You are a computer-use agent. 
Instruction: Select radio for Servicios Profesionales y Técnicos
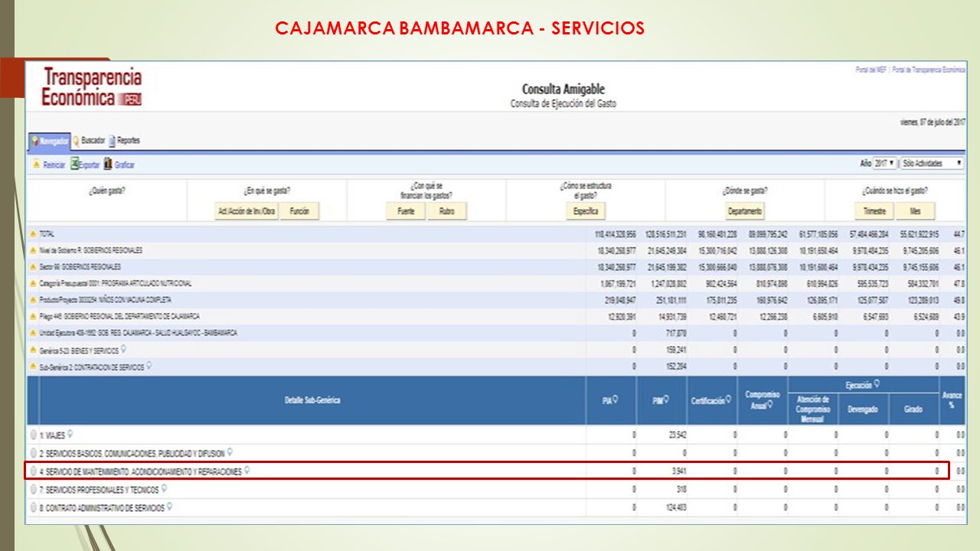[34, 489]
